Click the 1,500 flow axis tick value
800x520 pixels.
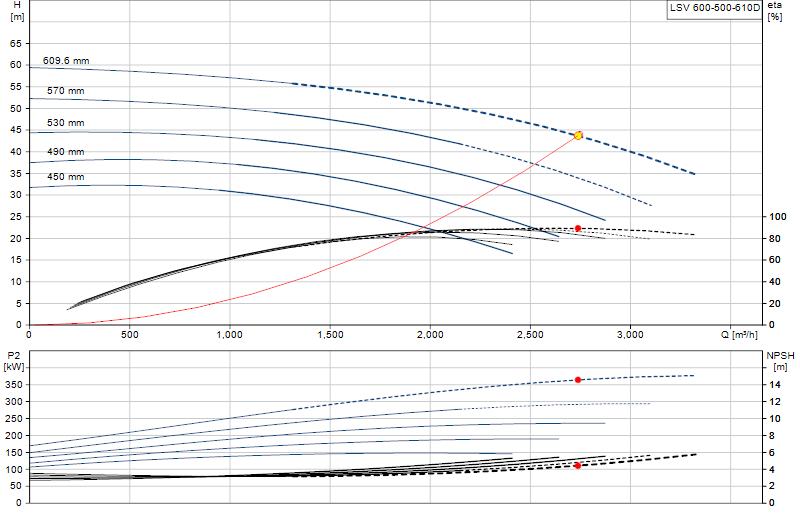point(330,335)
